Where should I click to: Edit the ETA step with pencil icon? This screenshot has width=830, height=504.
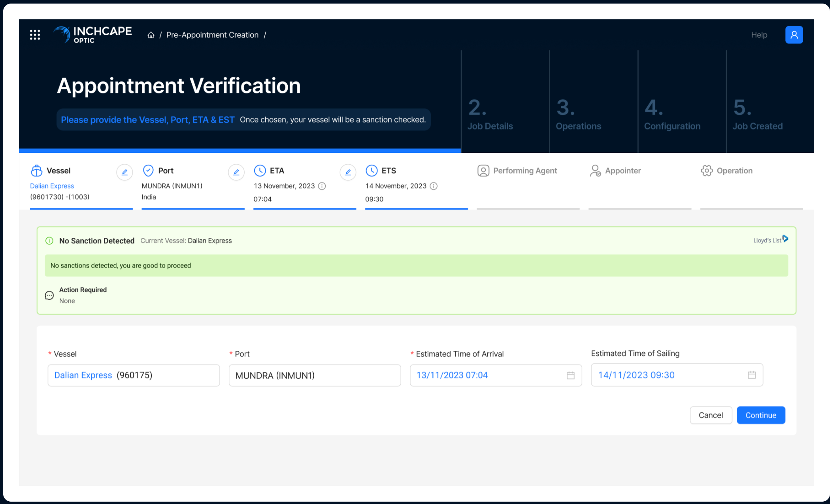pos(348,172)
